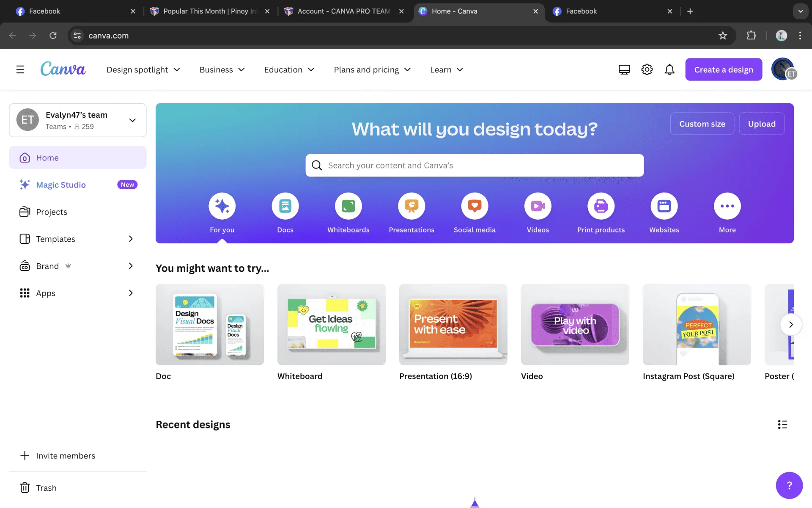Select the Presentations category icon
Screen dimensions: 812x508
click(411, 206)
